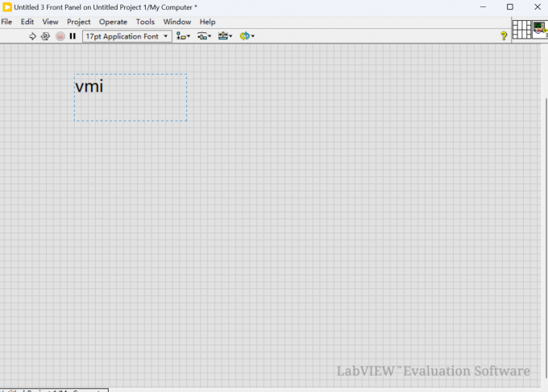Close the Front Panel window
548x392 pixels.
tap(538, 7)
